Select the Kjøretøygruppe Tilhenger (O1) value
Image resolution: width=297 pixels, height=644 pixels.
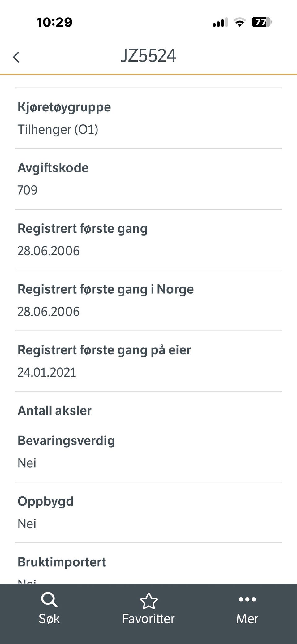point(58,129)
